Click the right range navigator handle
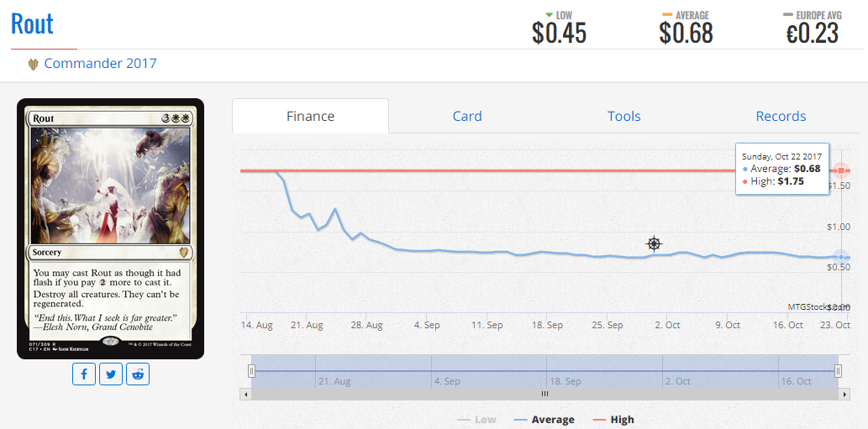Screen dimensions: 868x429 point(838,371)
